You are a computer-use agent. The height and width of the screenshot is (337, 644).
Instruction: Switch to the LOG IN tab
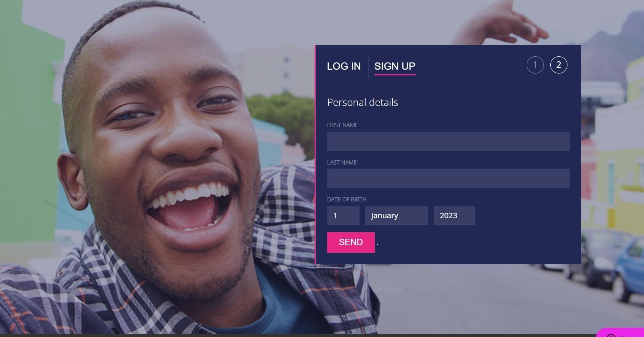pos(344,66)
